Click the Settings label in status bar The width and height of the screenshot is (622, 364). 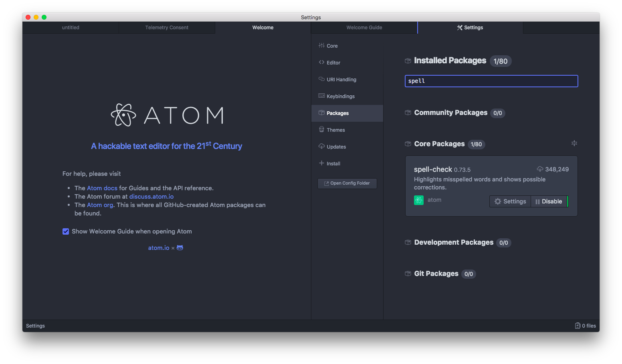35,326
